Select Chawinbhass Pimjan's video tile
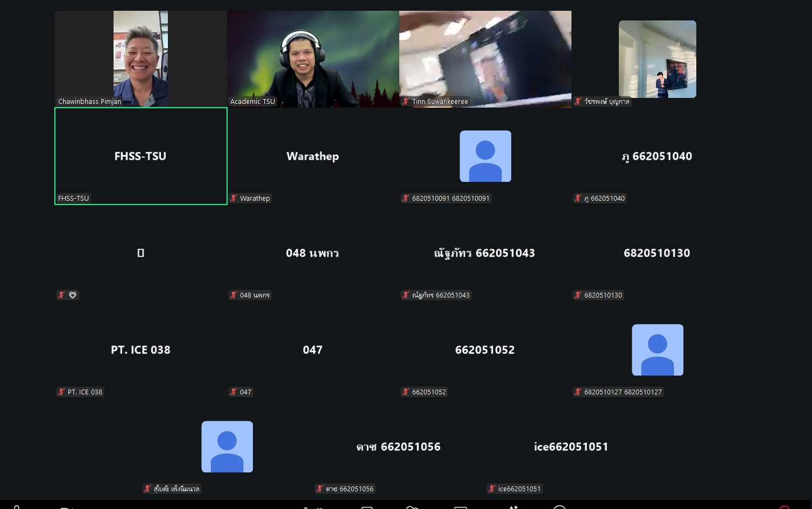Viewport: 812px width, 509px height. 141,59
